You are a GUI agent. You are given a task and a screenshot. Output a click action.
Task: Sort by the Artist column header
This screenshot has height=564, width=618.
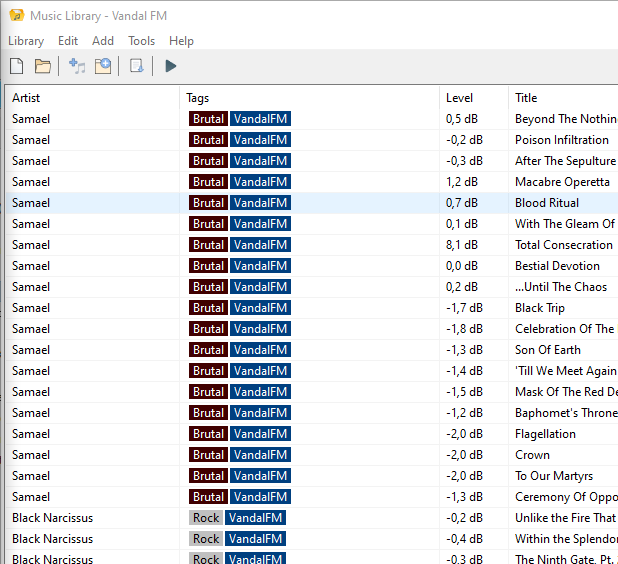[26, 98]
